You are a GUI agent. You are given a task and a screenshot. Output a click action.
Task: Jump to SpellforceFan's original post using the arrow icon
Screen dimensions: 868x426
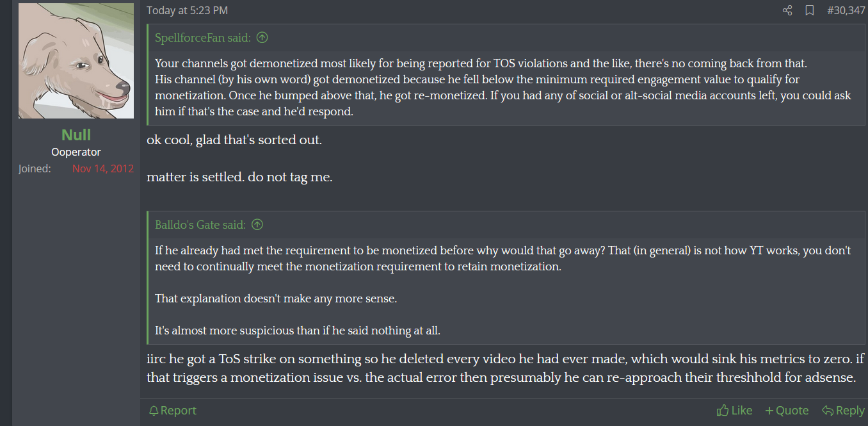[x=262, y=38]
